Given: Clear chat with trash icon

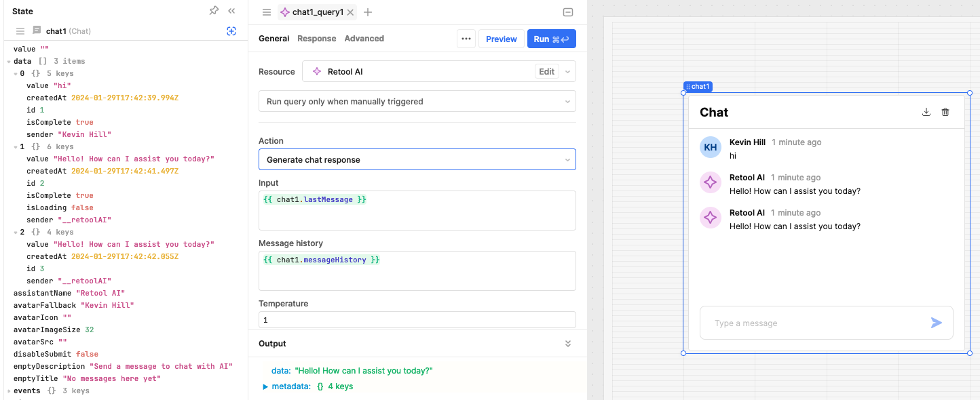Looking at the screenshot, I should pyautogui.click(x=945, y=112).
